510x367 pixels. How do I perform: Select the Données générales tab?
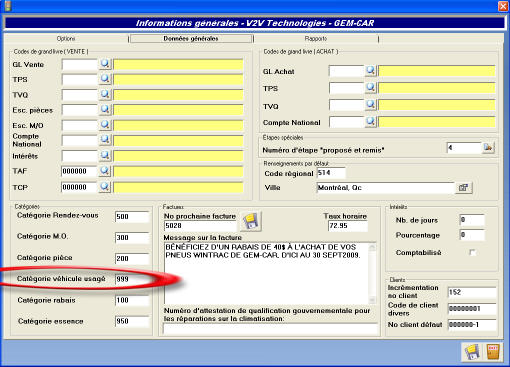[191, 39]
